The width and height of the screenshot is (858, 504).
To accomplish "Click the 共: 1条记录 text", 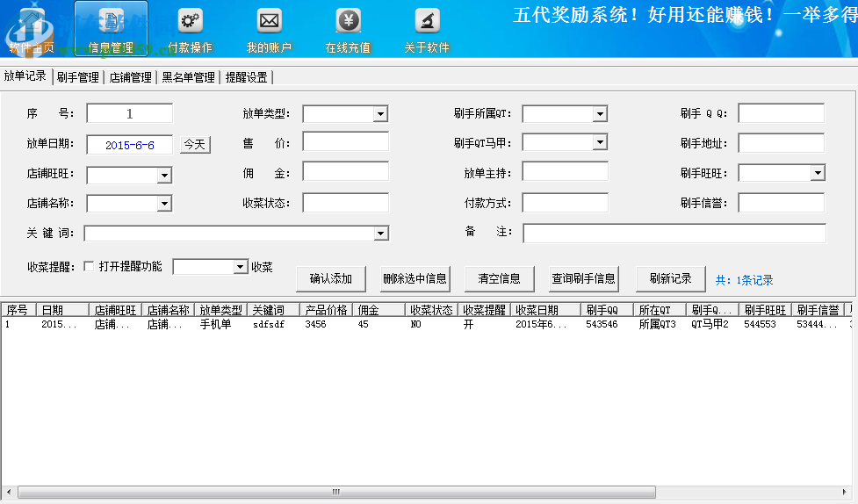I will (x=744, y=280).
